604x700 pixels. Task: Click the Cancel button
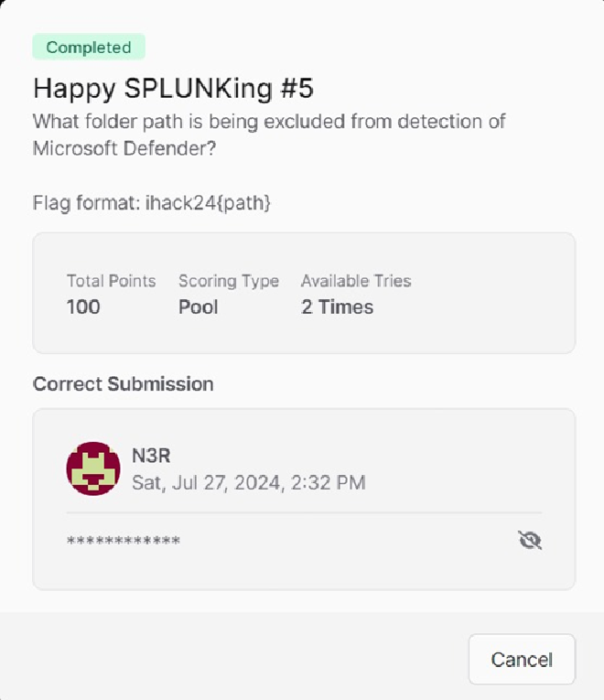click(x=522, y=660)
